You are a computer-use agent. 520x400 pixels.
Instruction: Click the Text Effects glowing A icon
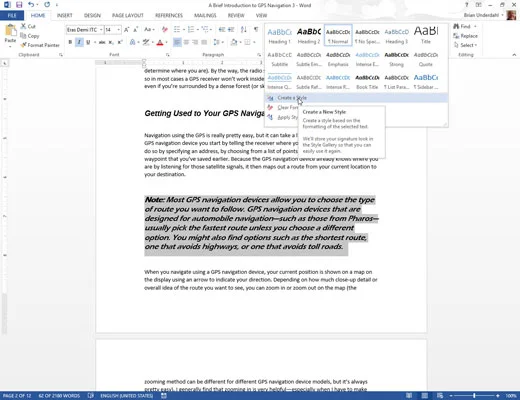(133, 42)
